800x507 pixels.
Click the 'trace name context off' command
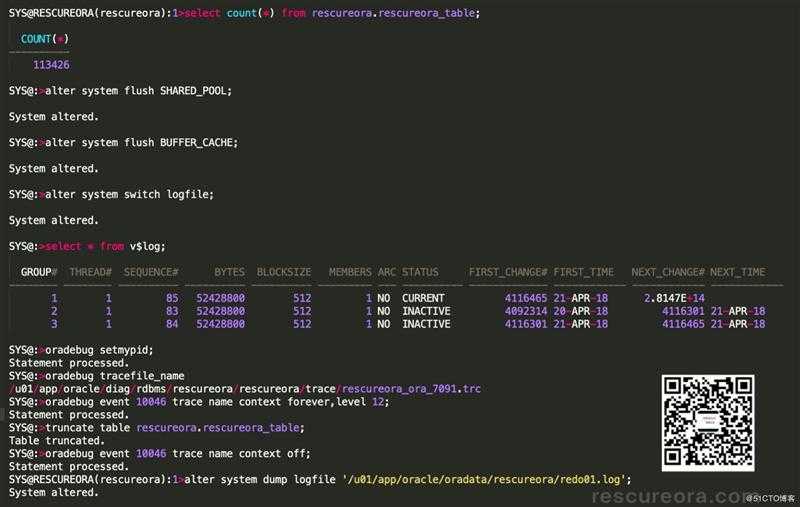(x=178, y=453)
